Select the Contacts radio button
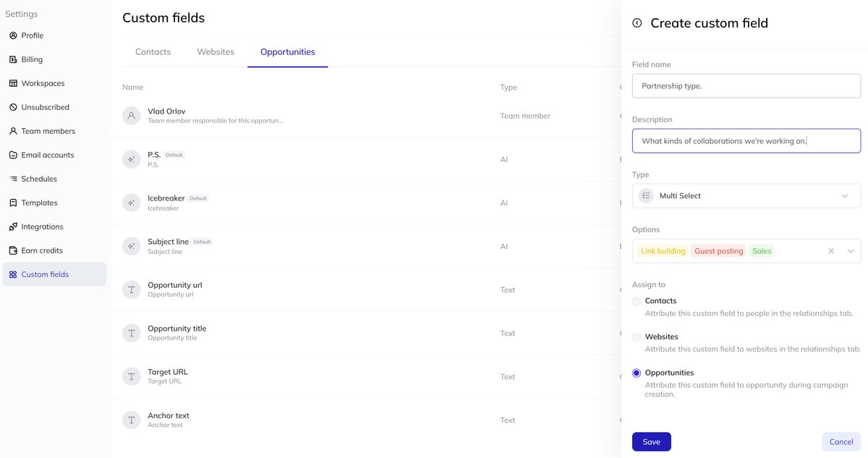The width and height of the screenshot is (868, 458). pyautogui.click(x=637, y=301)
